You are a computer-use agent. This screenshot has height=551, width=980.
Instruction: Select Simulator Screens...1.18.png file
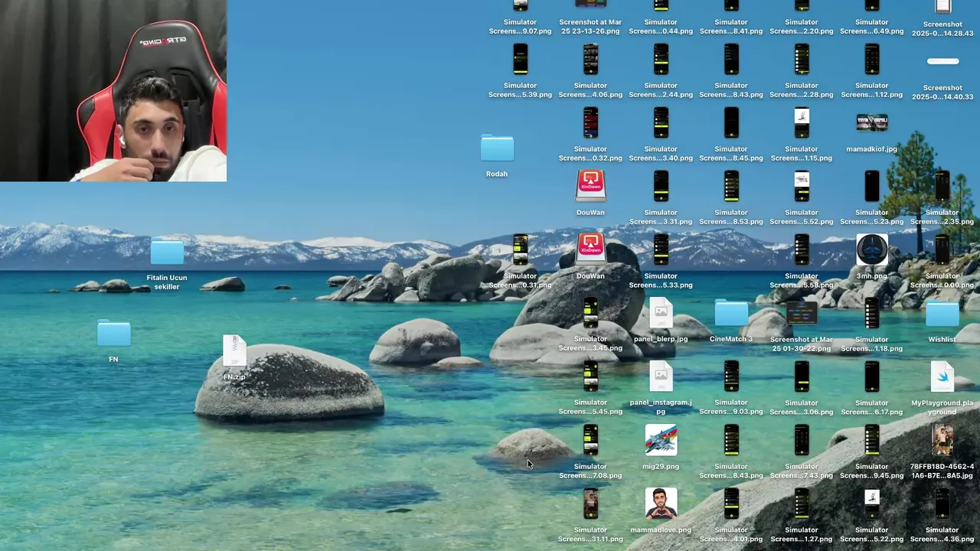(872, 313)
